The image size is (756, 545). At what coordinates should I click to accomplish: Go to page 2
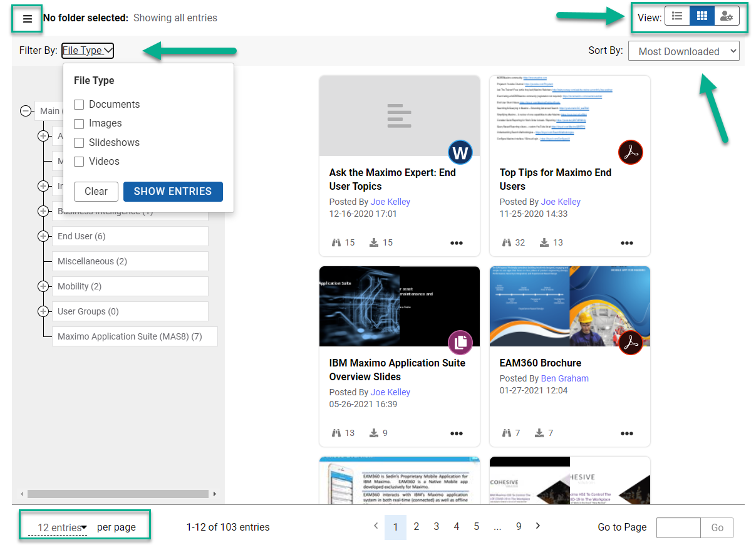coord(416,527)
